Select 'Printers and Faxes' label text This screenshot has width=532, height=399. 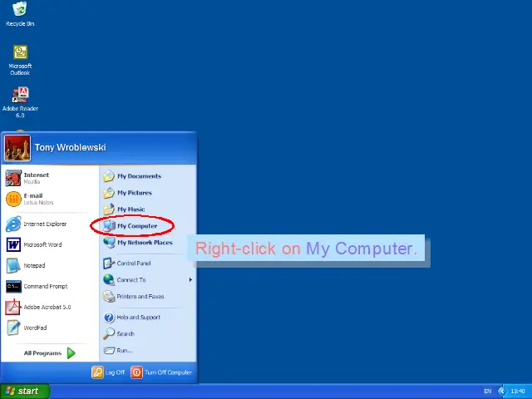click(x=140, y=296)
